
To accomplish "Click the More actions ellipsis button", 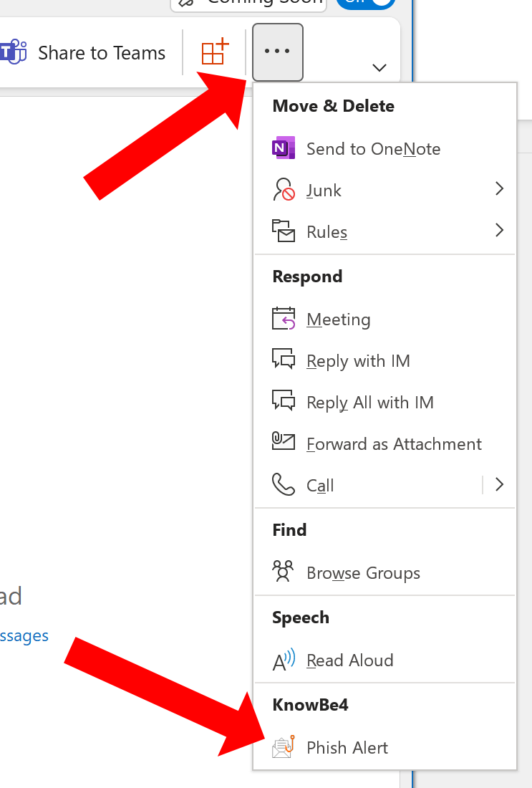I will 277,52.
